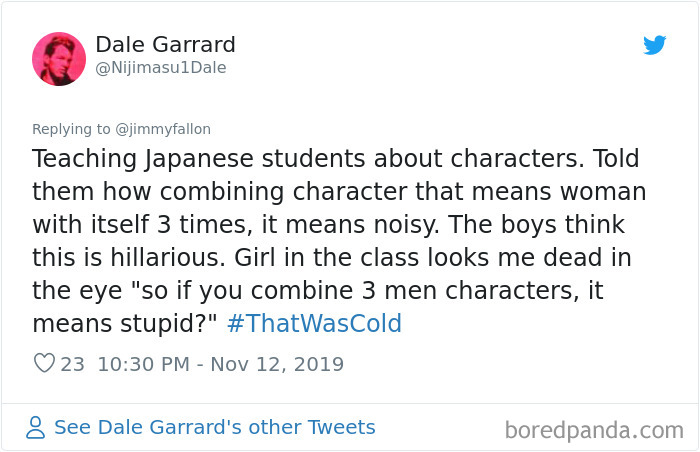Screen dimensions: 700x452
Task: Click the Twitter bird logo
Action: pos(654,45)
